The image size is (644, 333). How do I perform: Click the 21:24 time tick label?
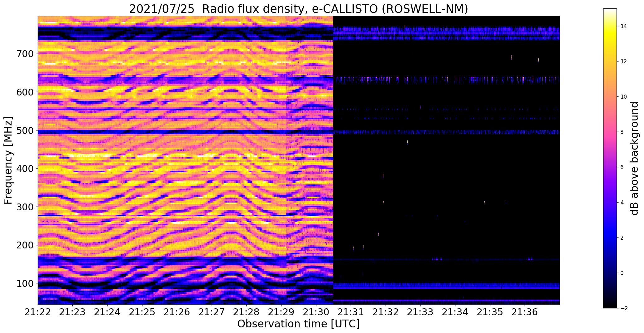108,312
